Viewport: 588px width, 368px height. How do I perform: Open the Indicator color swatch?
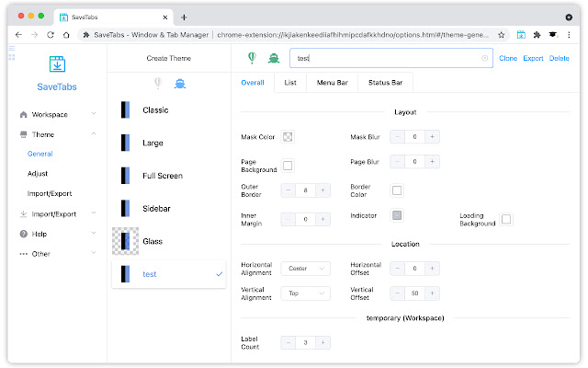(397, 215)
